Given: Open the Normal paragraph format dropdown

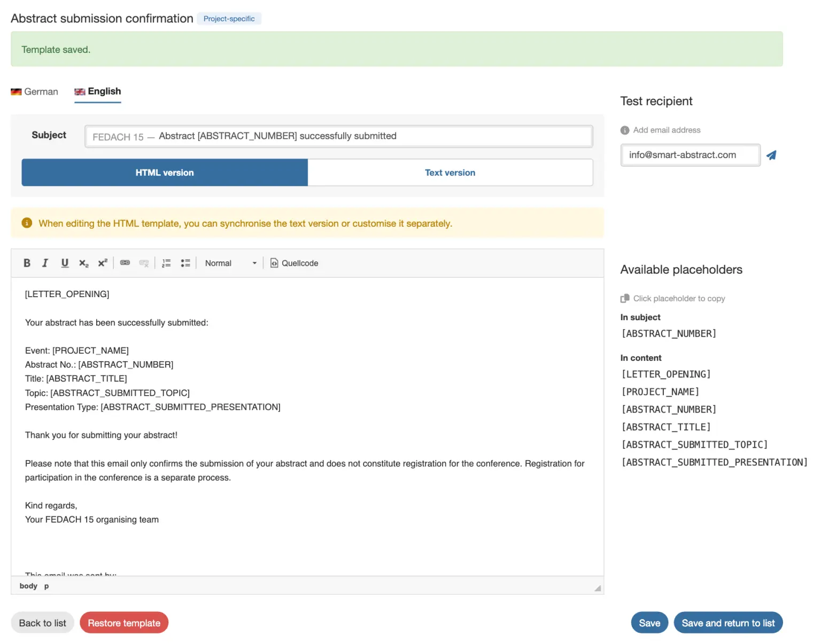Looking at the screenshot, I should 231,263.
